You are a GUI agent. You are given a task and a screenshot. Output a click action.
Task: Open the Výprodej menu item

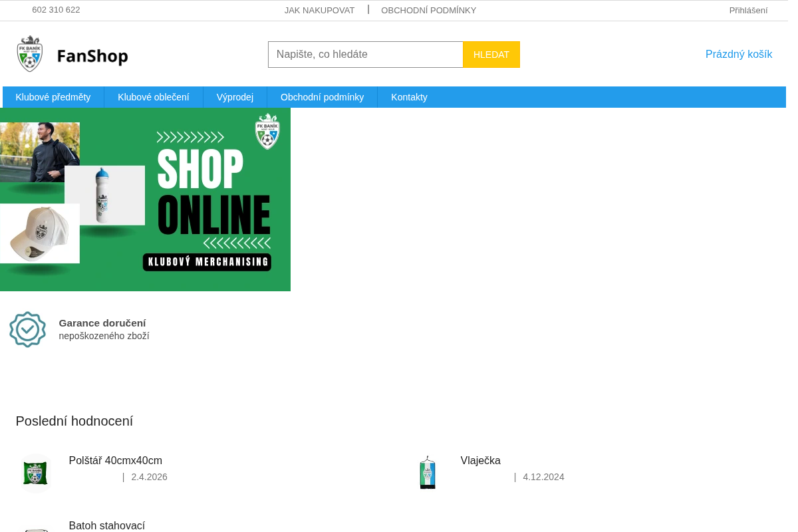tap(235, 97)
